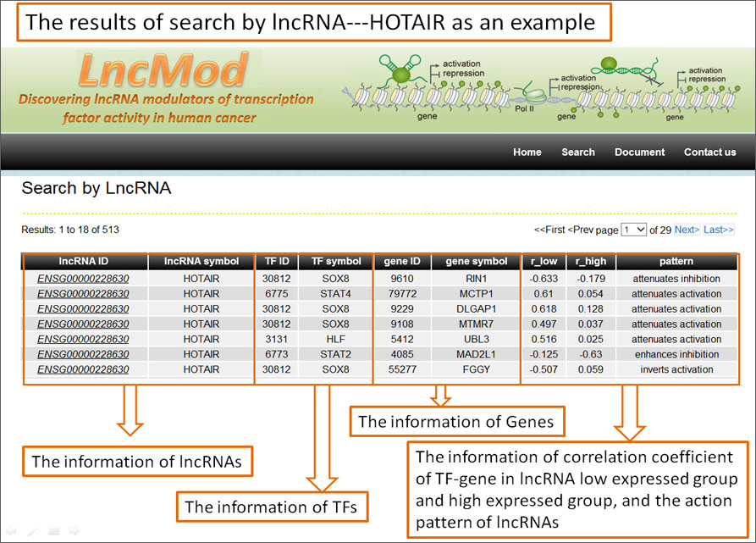Open the Document menu item
This screenshot has height=543, width=756.
(x=639, y=152)
